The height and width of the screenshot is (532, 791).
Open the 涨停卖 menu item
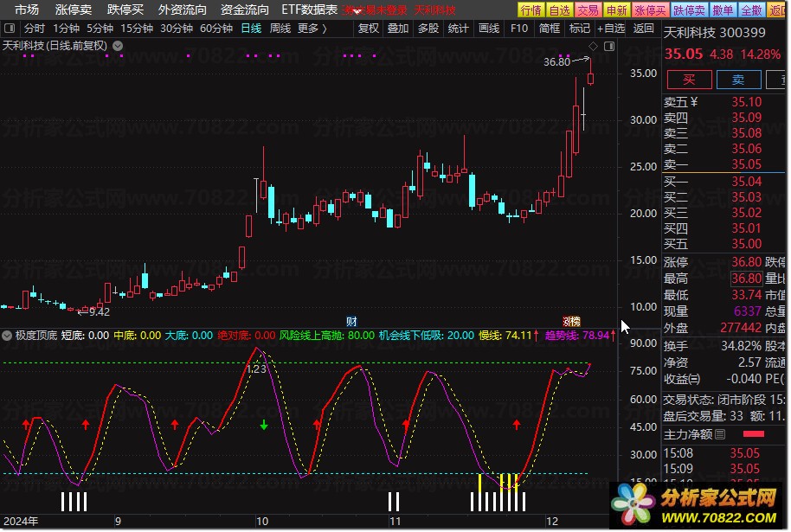coord(74,10)
